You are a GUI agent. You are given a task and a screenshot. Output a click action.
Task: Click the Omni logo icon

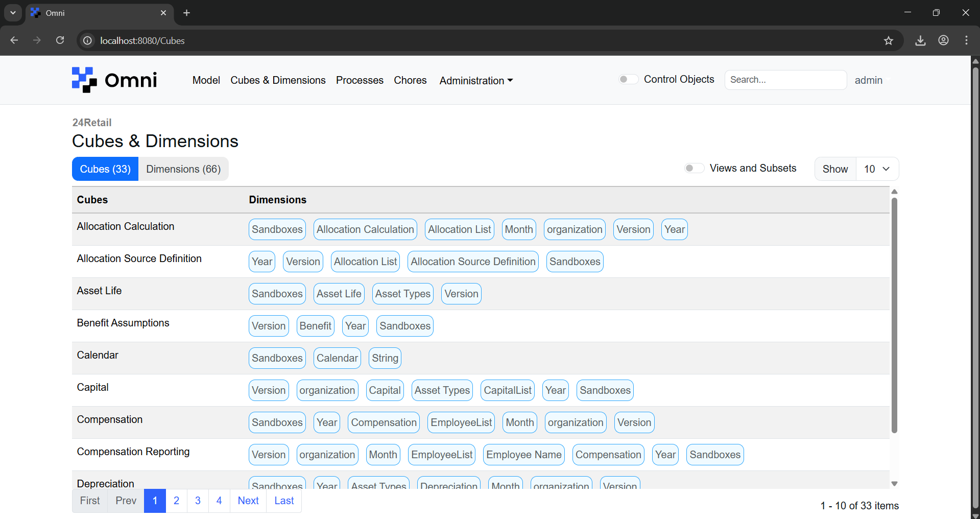84,80
